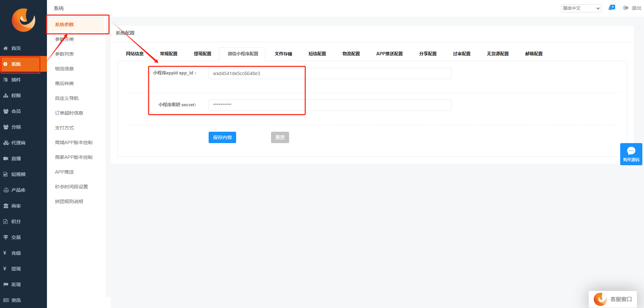Switch to the 物流配置 tab
Screen dimensions: 644x308
coord(351,54)
